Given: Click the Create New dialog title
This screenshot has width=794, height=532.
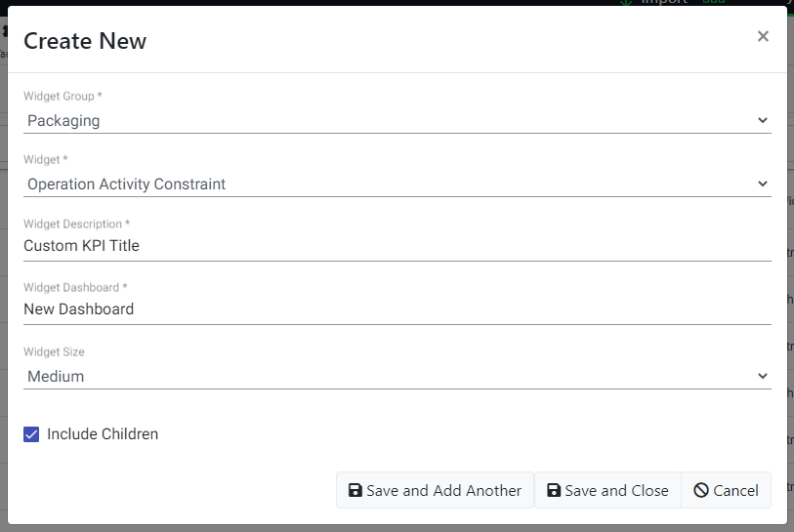Looking at the screenshot, I should [85, 41].
